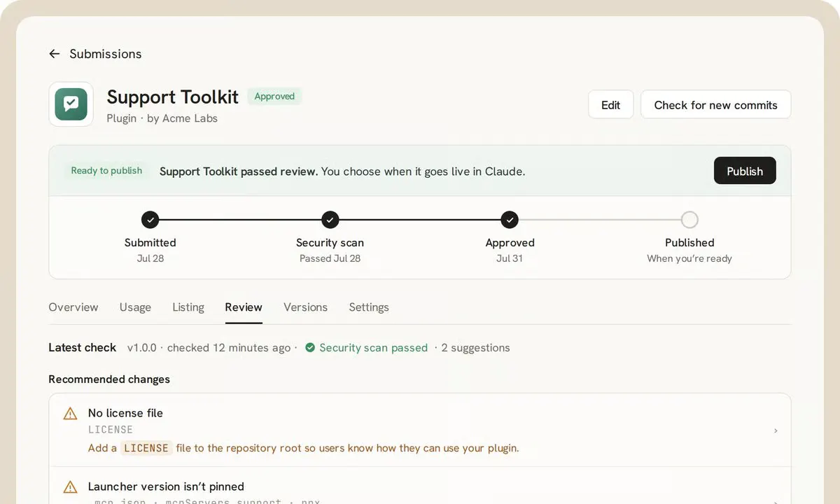Click the 'When you're ready' text
This screenshot has width=840, height=504.
coord(689,258)
